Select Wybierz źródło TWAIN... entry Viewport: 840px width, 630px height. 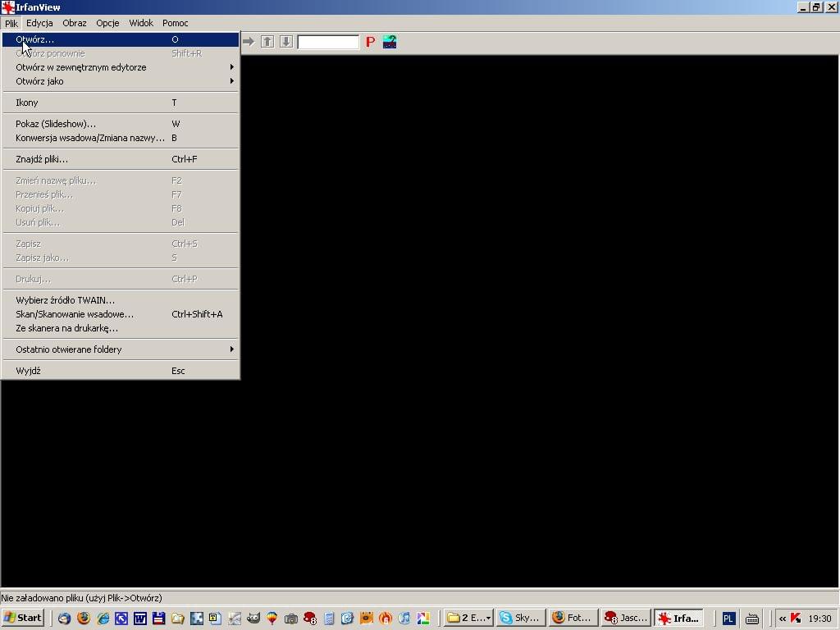click(121, 300)
